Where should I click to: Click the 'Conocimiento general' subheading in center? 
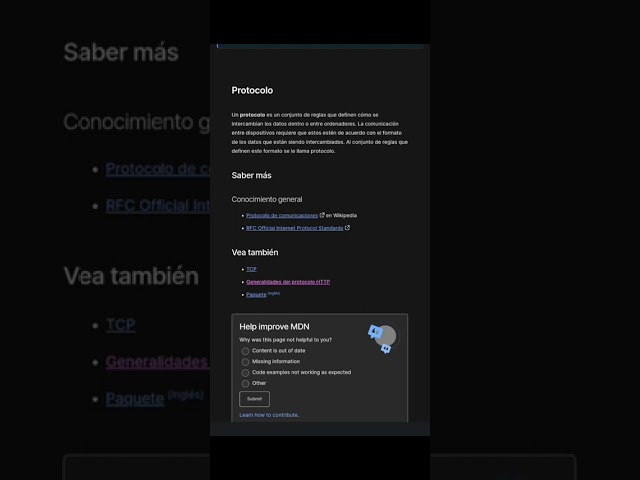click(267, 199)
